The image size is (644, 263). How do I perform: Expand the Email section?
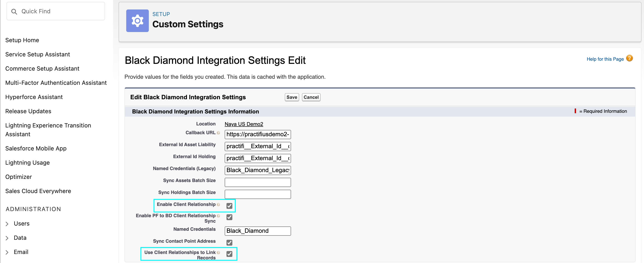[7, 252]
